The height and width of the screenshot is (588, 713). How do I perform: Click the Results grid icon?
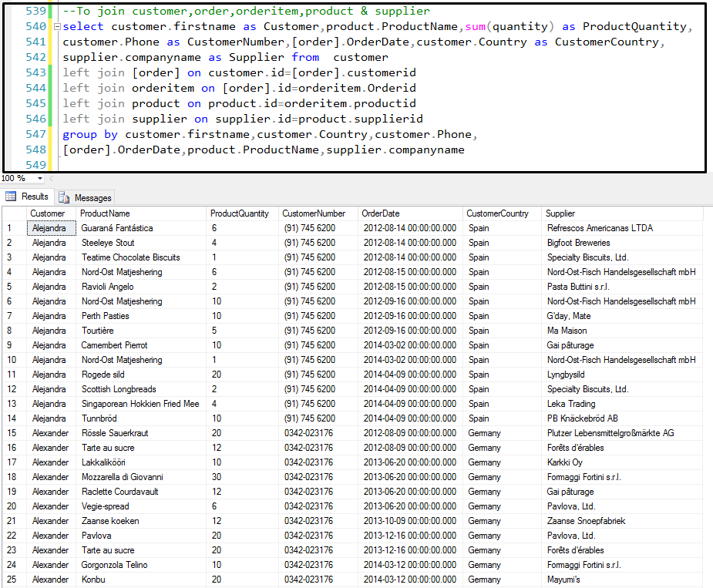click(x=11, y=197)
